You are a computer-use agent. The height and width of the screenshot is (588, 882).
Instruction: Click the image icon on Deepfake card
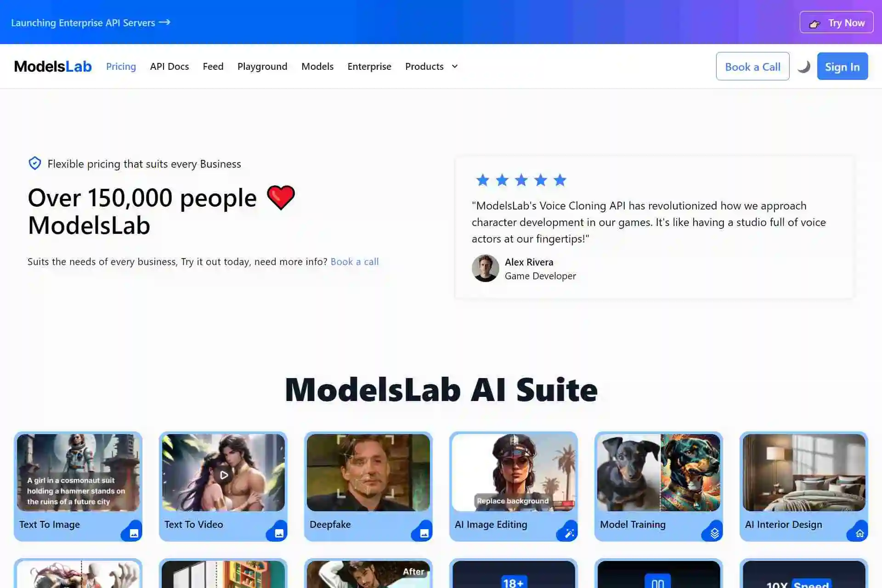point(424,533)
